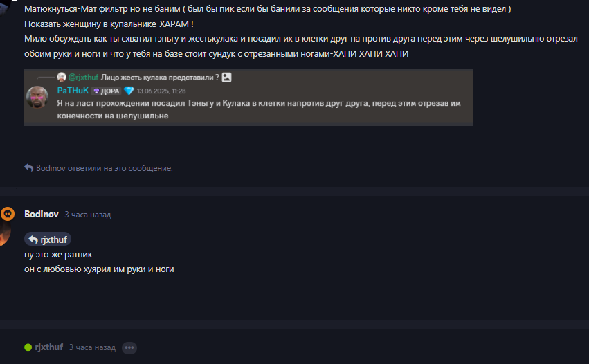
Task: Open the Bodinov username profile
Action: point(42,214)
